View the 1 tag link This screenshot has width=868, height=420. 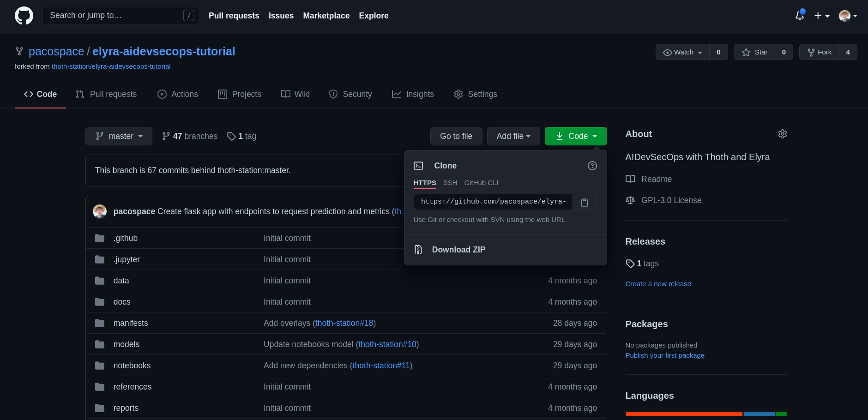pos(241,136)
